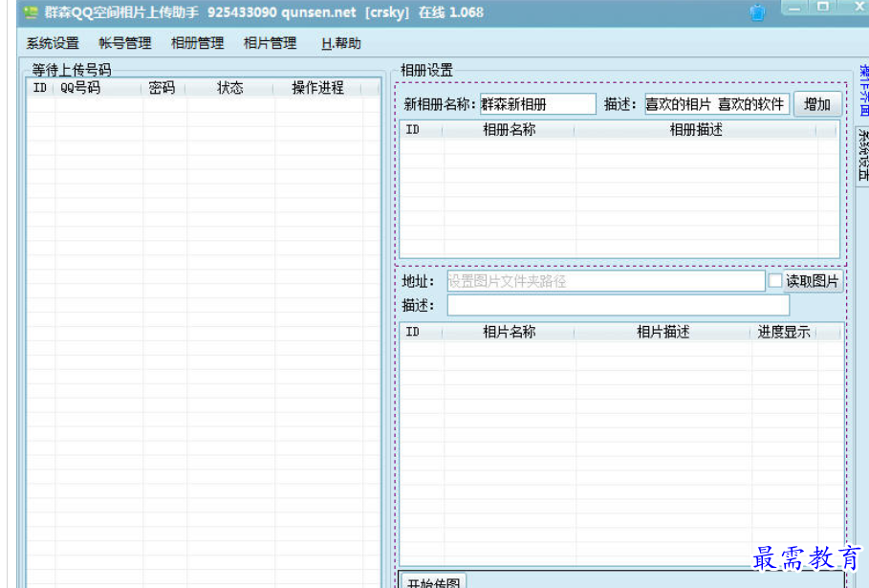The image size is (869, 588).
Task: Open the 相片管理 menu
Action: pyautogui.click(x=270, y=43)
